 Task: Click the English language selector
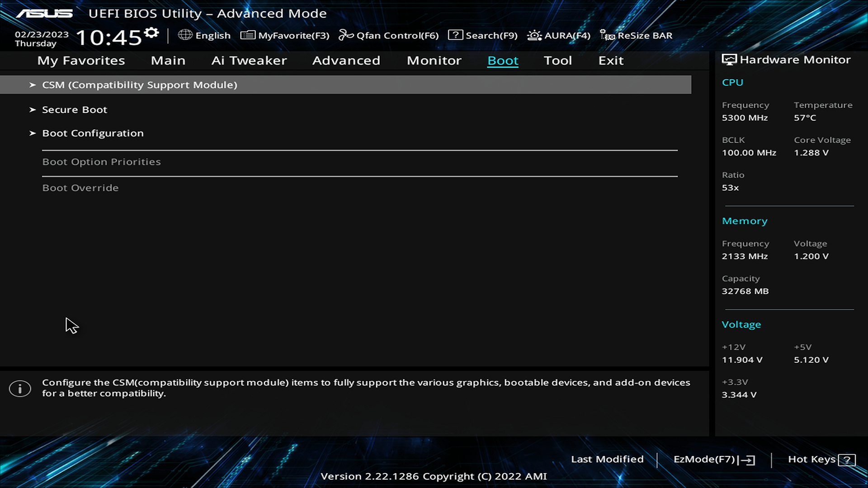click(x=213, y=36)
